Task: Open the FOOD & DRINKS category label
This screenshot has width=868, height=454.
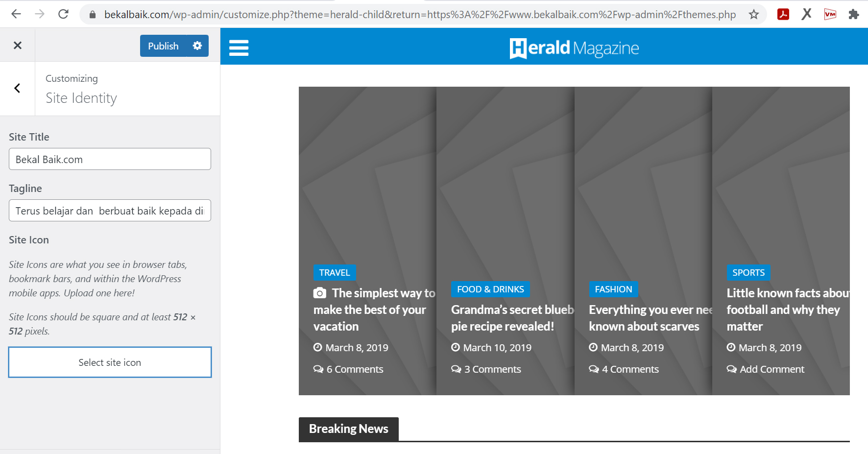Action: click(490, 289)
